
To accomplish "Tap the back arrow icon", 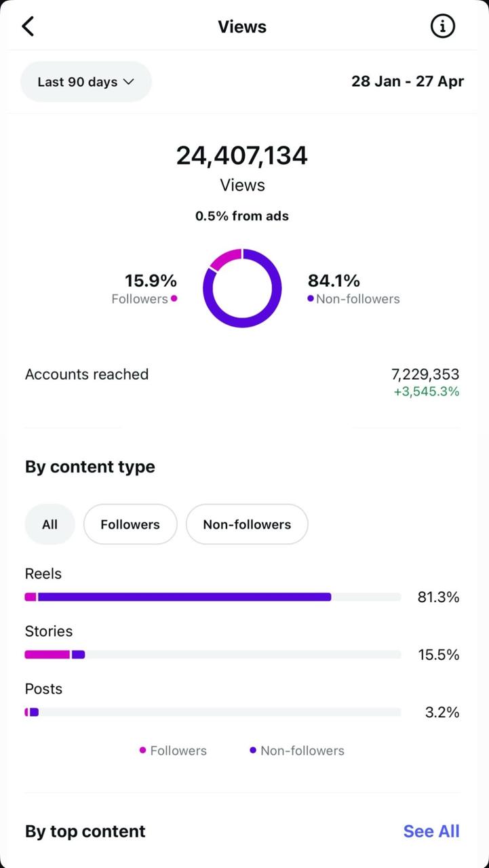I will pos(28,26).
